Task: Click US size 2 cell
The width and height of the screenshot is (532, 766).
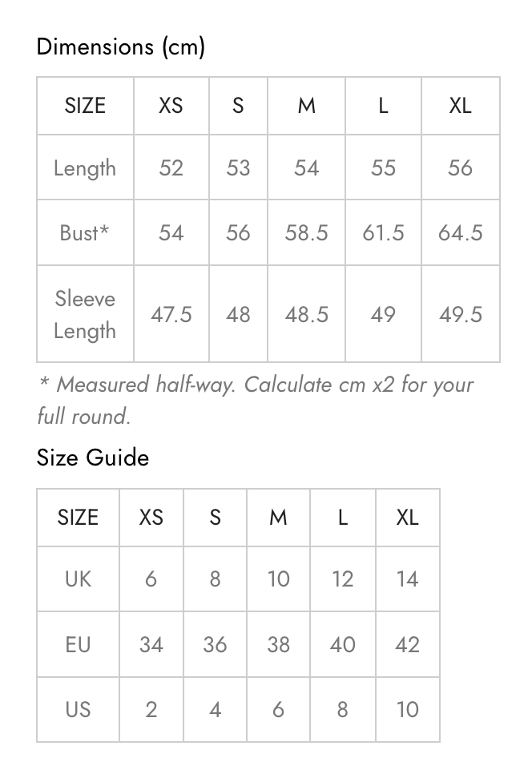Action: tap(151, 709)
